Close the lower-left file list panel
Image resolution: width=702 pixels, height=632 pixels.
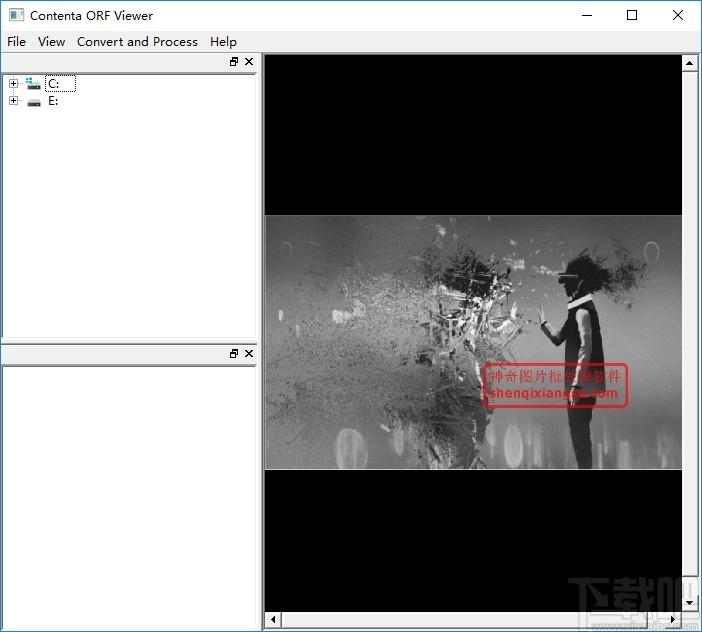point(249,354)
